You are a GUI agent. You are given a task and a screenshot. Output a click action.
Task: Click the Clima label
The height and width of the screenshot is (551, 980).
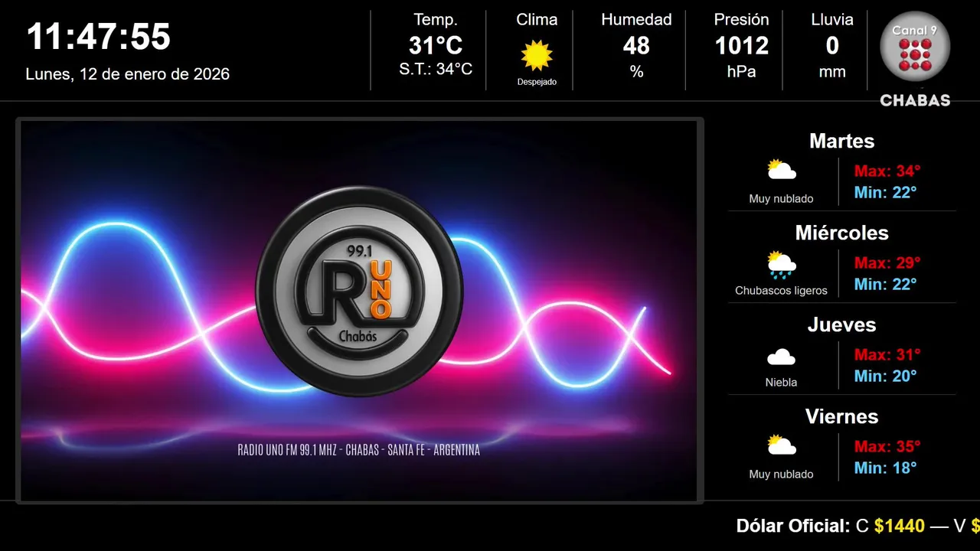(537, 20)
